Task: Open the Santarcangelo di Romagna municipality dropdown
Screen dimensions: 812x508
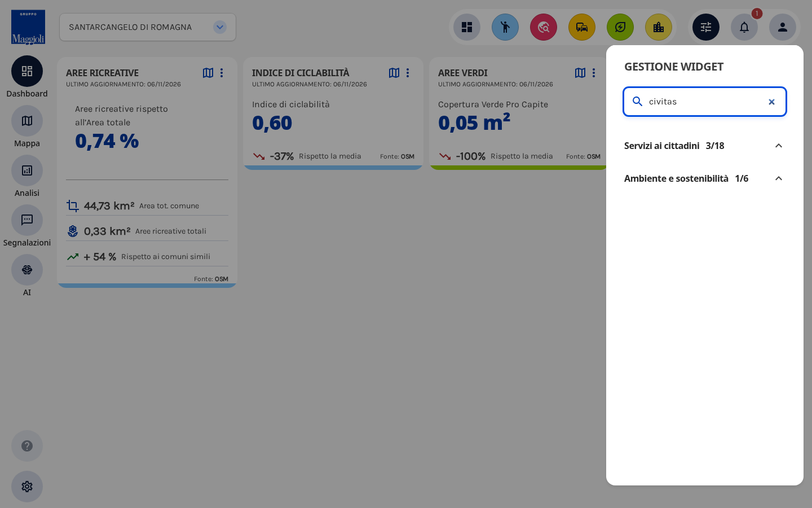Action: click(148, 27)
